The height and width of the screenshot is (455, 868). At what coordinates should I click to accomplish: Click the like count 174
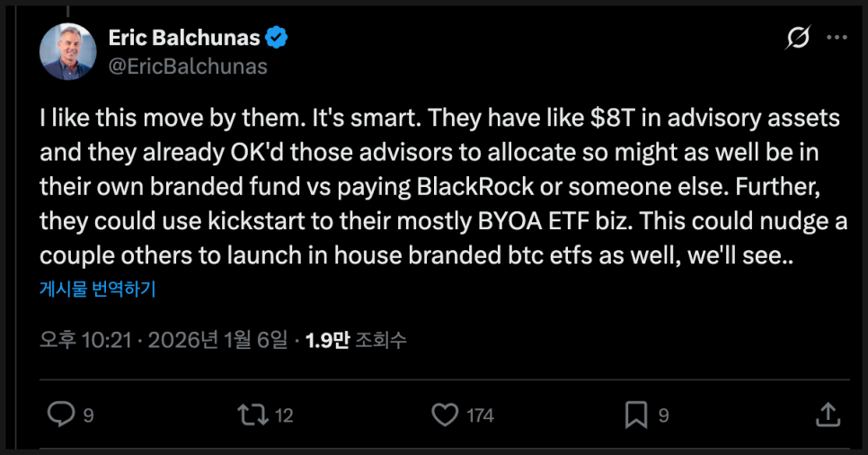(481, 415)
